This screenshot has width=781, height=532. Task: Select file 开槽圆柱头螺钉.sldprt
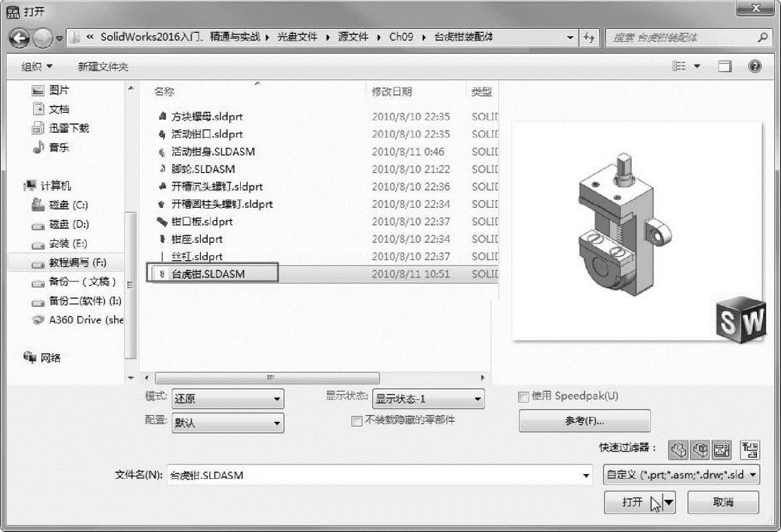[x=215, y=204]
